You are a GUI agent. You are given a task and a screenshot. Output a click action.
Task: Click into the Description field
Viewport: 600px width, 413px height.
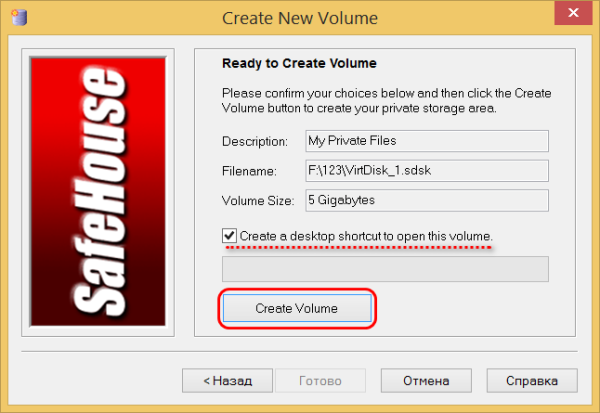[427, 141]
